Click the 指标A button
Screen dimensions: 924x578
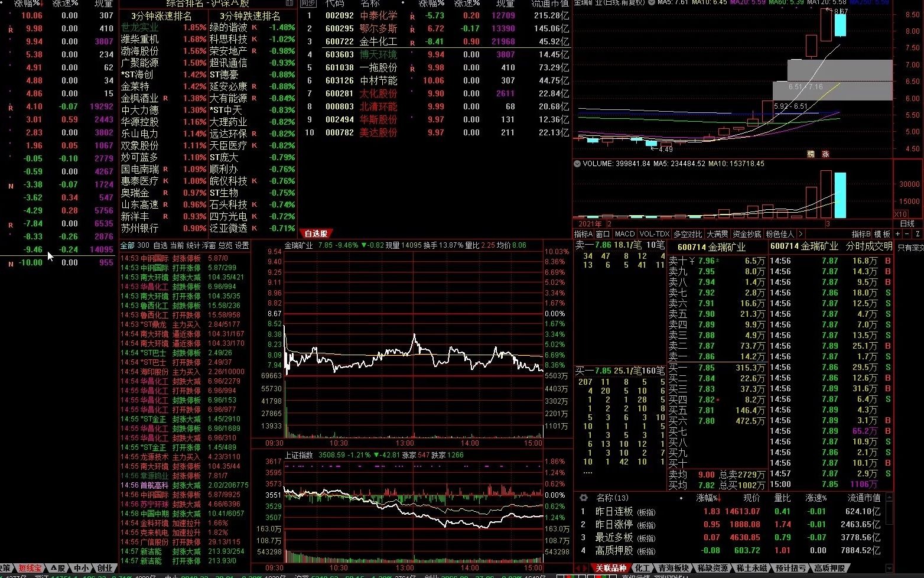[584, 234]
